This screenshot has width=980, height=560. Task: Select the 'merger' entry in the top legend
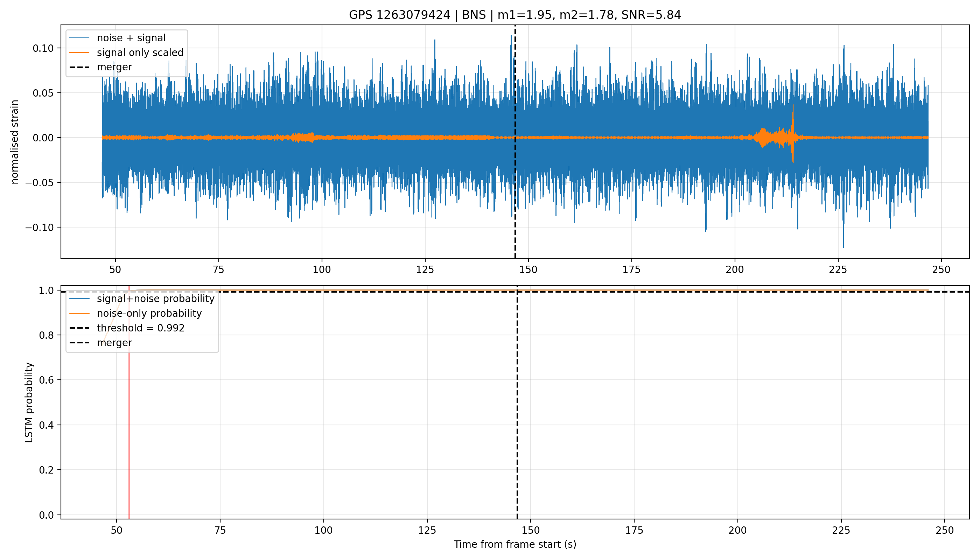100,67
